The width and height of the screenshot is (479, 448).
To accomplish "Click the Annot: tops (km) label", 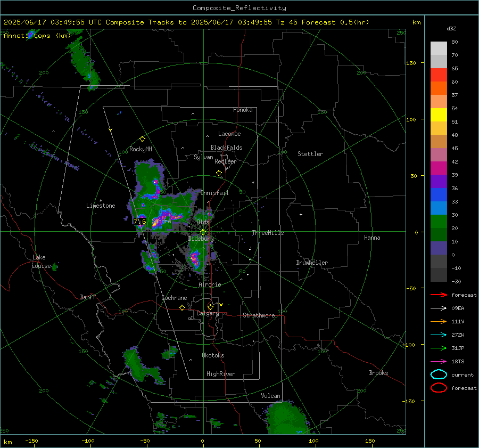I will tap(37, 36).
